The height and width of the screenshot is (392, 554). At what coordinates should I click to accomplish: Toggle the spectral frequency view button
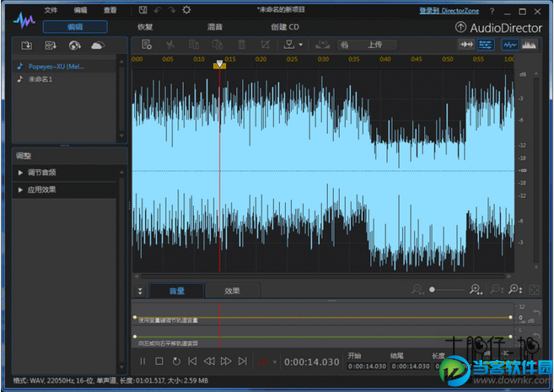click(x=530, y=45)
